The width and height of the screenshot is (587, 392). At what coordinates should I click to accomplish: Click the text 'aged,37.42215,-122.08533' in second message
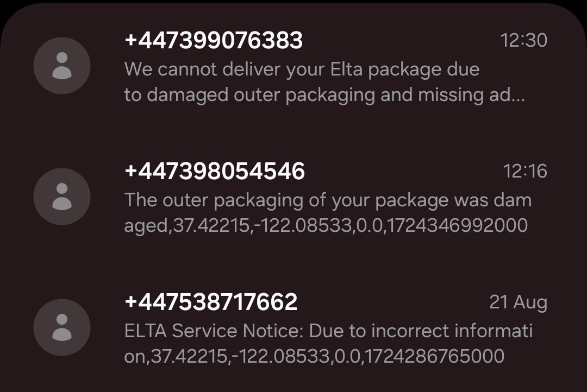click(238, 225)
